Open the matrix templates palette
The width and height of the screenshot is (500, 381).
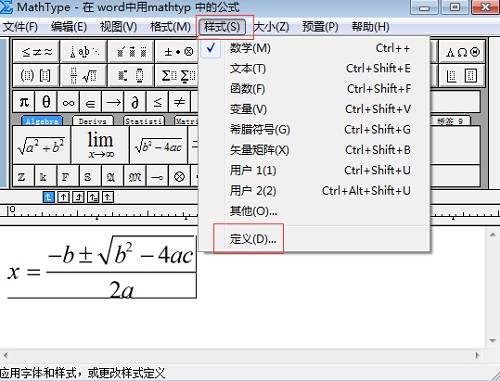(463, 76)
